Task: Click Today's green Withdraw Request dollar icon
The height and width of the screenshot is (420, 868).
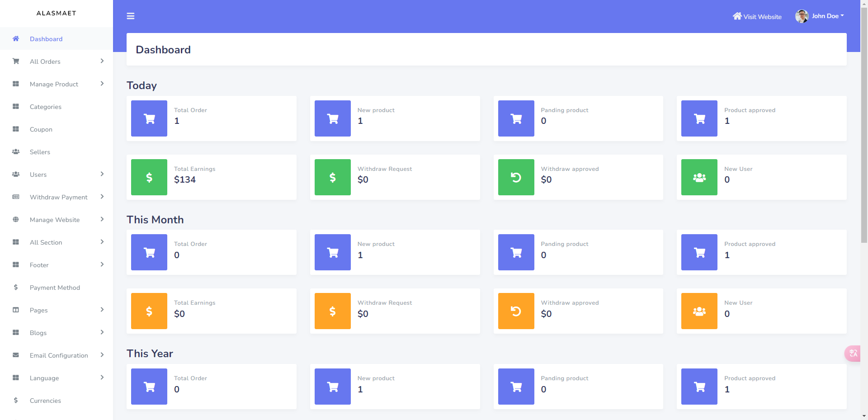Action: (x=333, y=177)
